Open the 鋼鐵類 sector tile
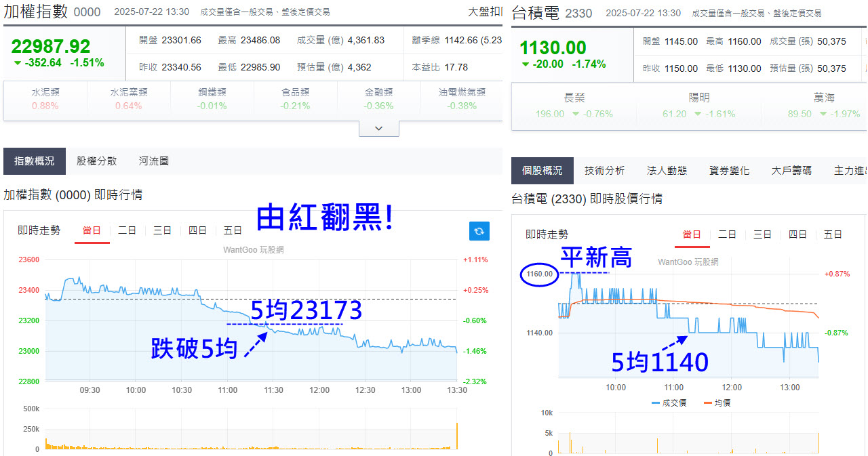This screenshot has height=456, width=868. pos(212,99)
